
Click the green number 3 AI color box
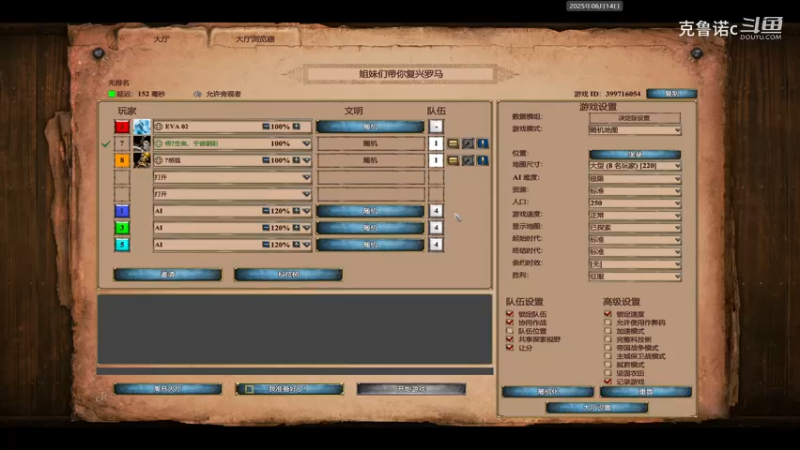(x=122, y=228)
